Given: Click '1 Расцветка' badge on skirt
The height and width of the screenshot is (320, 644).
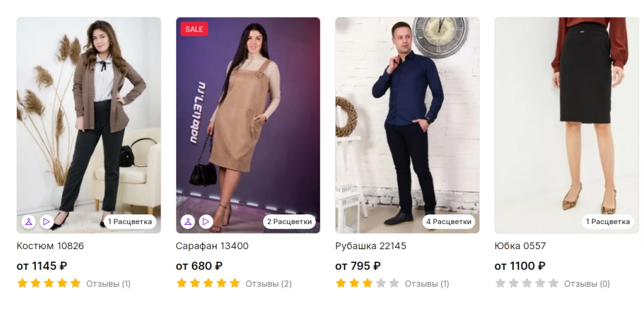Looking at the screenshot, I should click(608, 222).
